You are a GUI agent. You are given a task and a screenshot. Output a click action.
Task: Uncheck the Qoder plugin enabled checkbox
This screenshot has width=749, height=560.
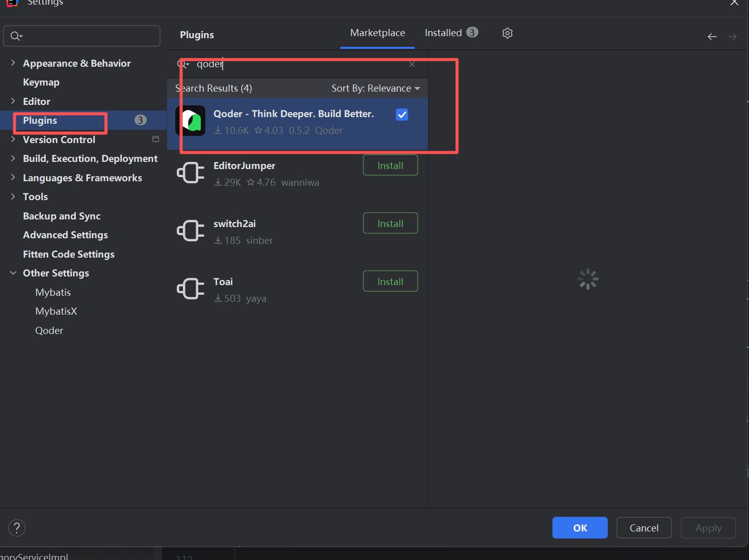click(x=402, y=115)
